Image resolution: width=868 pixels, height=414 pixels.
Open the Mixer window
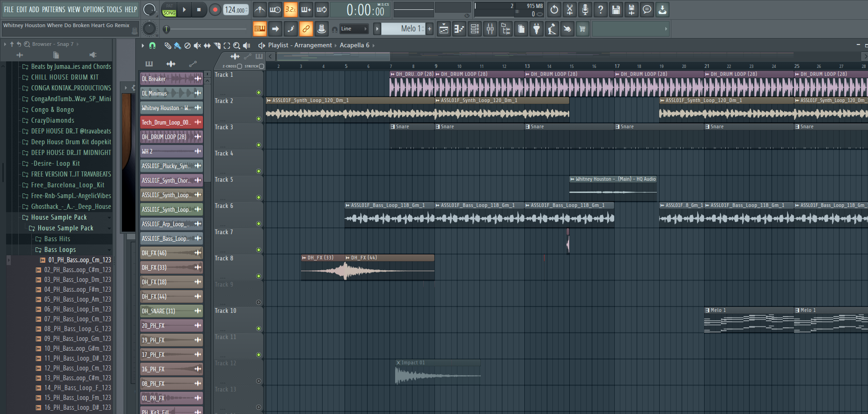pyautogui.click(x=490, y=29)
